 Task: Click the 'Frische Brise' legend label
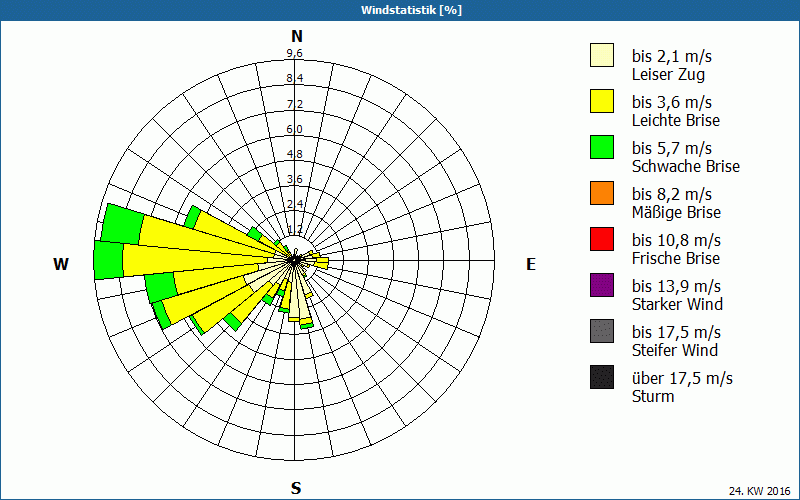click(x=676, y=258)
